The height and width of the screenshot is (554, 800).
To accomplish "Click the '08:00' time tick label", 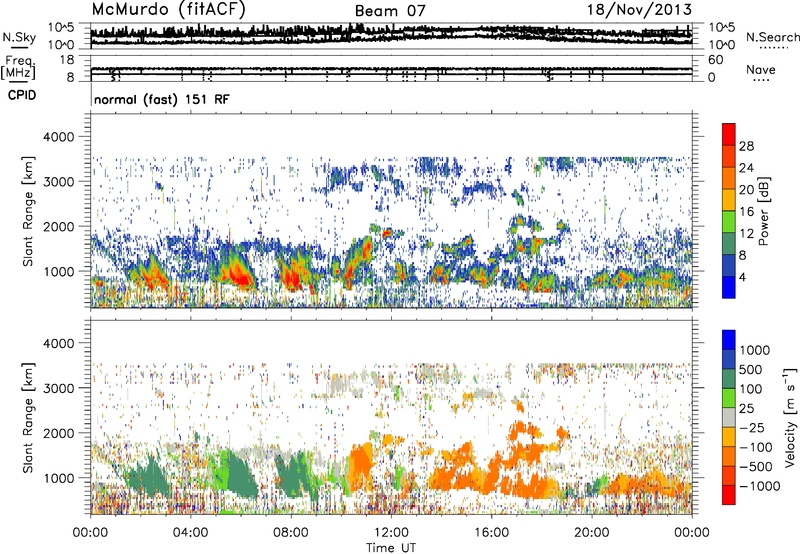I will (x=291, y=533).
